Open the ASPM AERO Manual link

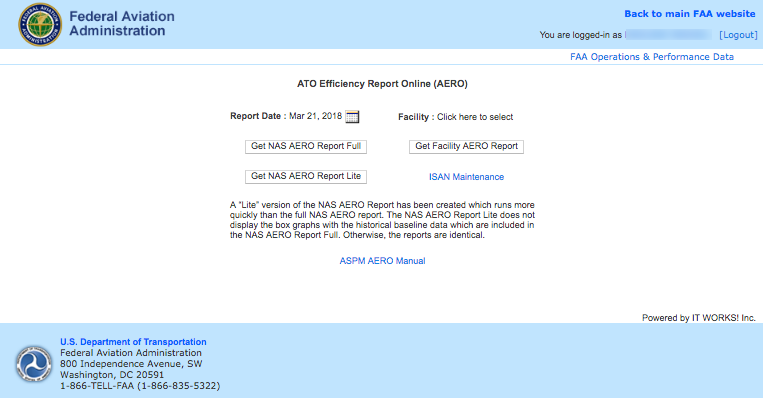[x=382, y=261]
